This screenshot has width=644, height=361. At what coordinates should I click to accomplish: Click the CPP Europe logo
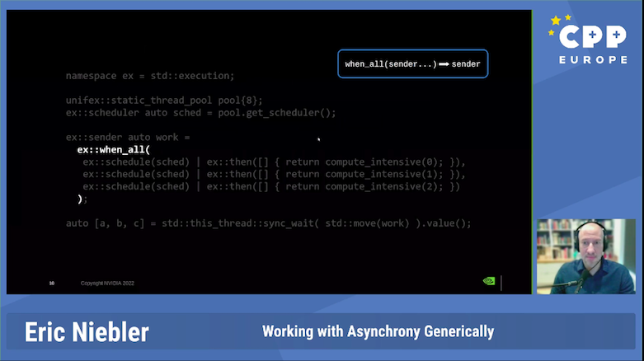[x=588, y=39]
